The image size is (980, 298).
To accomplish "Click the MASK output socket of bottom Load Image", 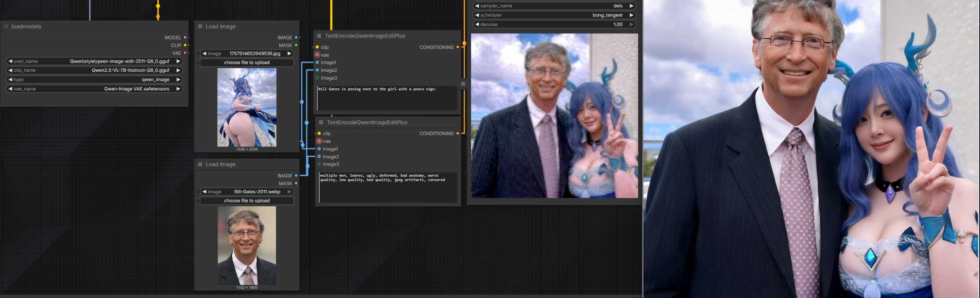I will [296, 183].
